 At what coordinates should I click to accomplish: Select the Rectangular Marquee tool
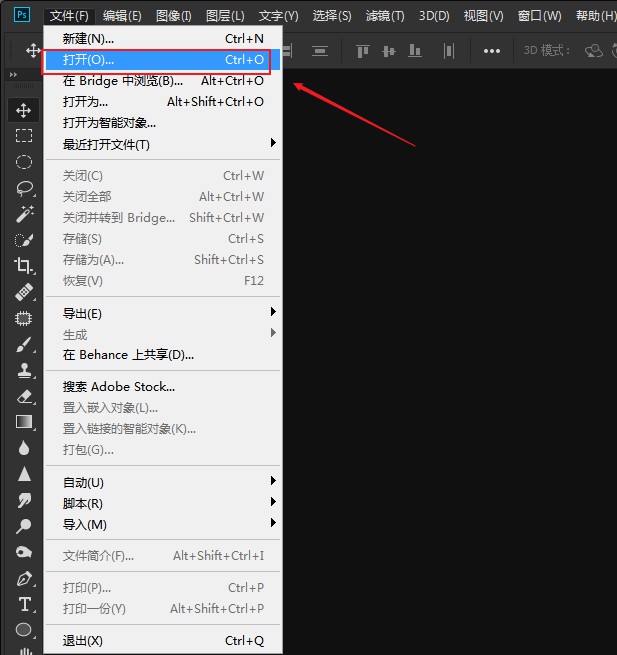tap(24, 136)
